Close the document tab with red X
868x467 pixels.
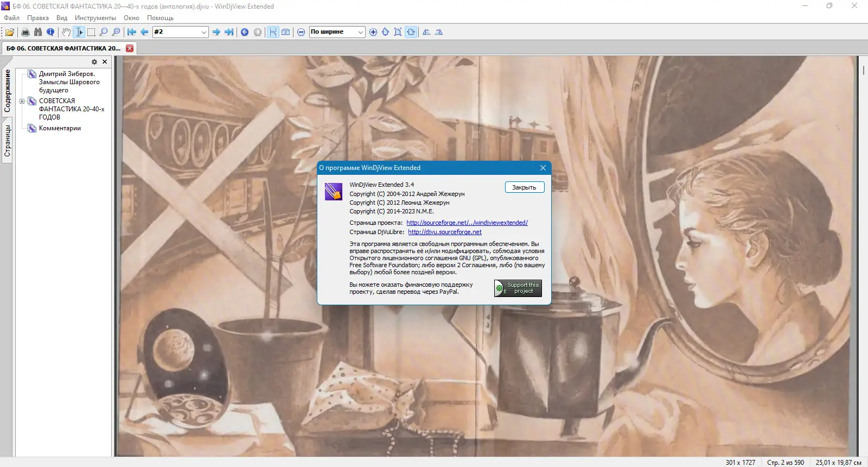[x=130, y=48]
